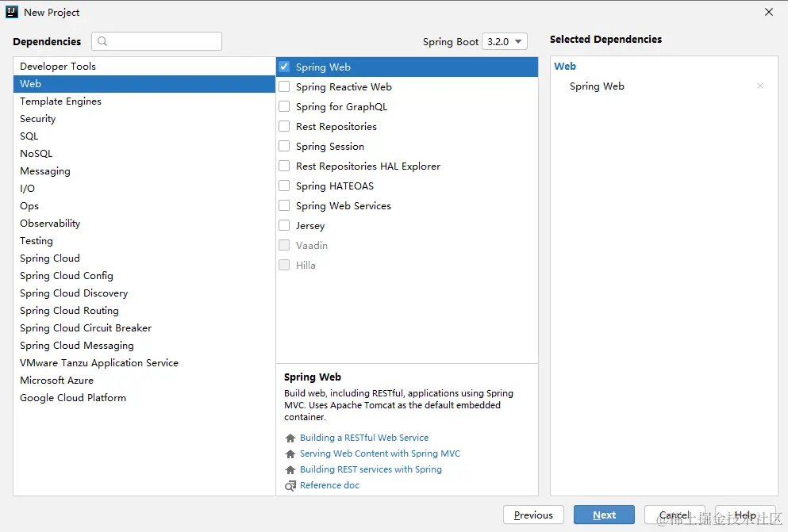Click the IntelliJ IDEA logo in title bar
788x532 pixels.
[x=12, y=12]
